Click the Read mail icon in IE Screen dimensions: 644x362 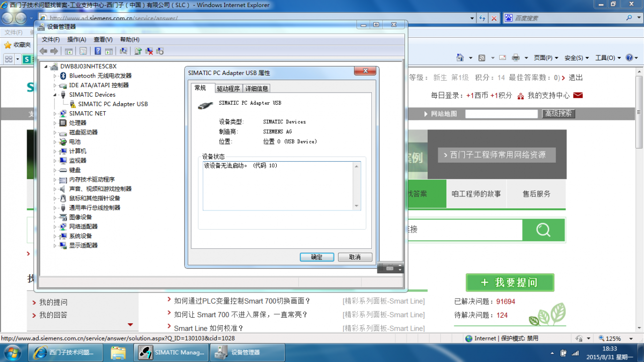click(x=502, y=58)
